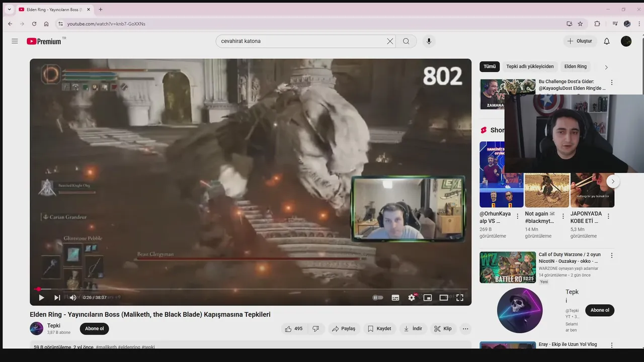
Task: Install app icon in address bar
Action: 569,24
